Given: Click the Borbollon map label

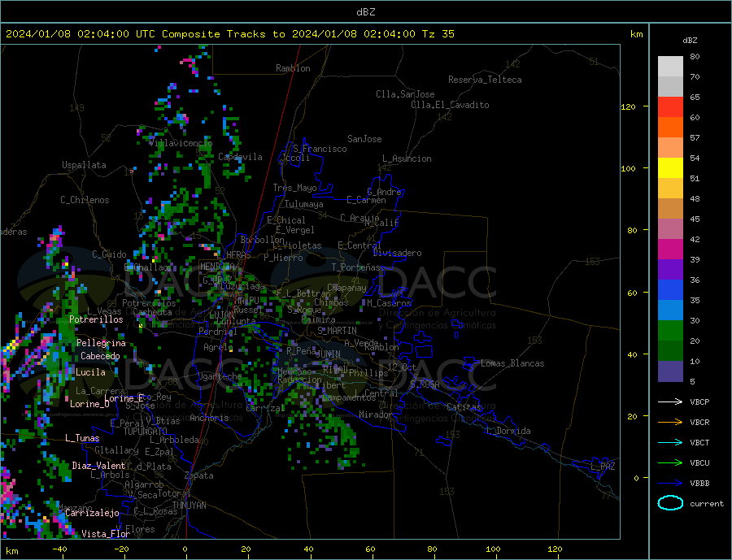Looking at the screenshot, I should pyautogui.click(x=262, y=240).
